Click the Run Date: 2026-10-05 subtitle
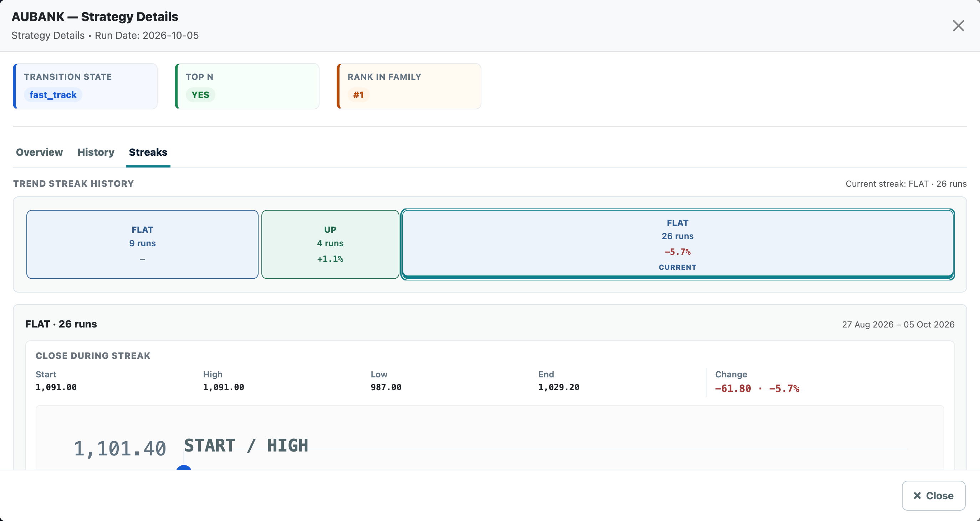The width and height of the screenshot is (980, 521). pyautogui.click(x=147, y=35)
